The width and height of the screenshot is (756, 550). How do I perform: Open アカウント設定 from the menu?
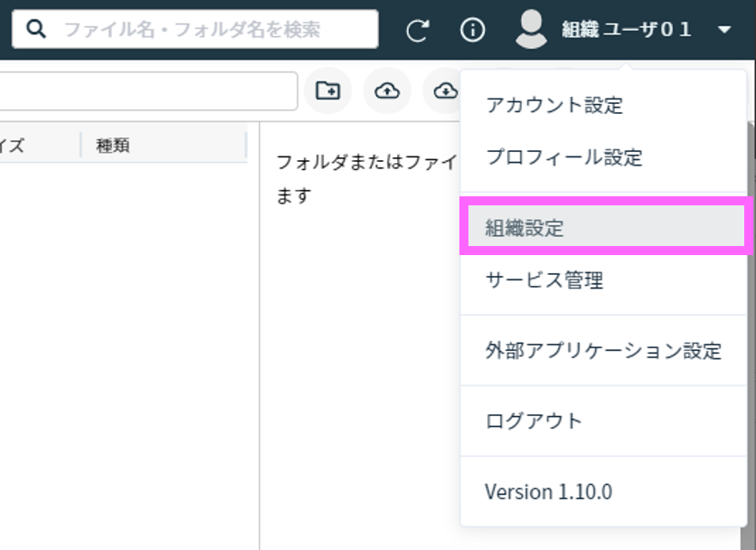click(554, 105)
